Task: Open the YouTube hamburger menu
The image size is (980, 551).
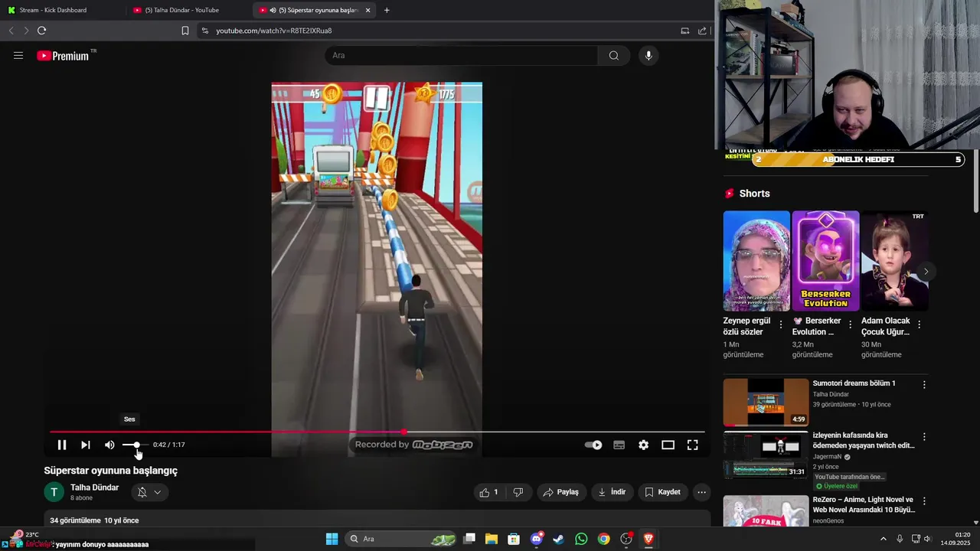Action: (x=18, y=55)
